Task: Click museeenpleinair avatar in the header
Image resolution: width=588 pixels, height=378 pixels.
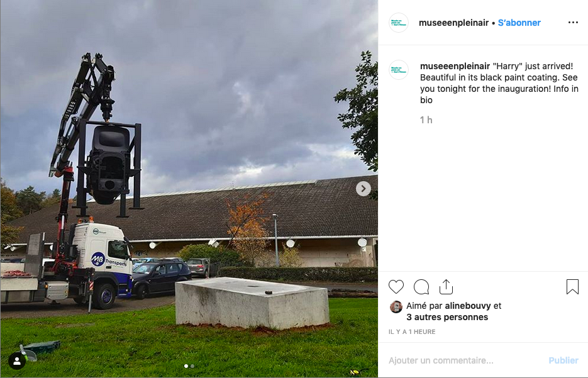Action: click(398, 23)
